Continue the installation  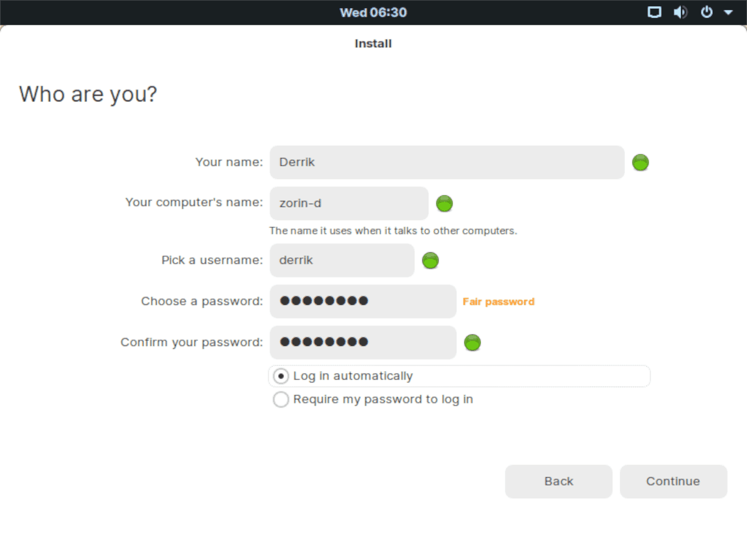[x=673, y=481]
